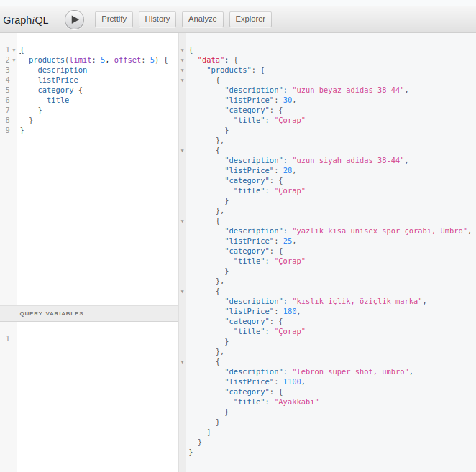
Task: Place cursor on listPrice in the query editor
Action: pyautogui.click(x=58, y=80)
